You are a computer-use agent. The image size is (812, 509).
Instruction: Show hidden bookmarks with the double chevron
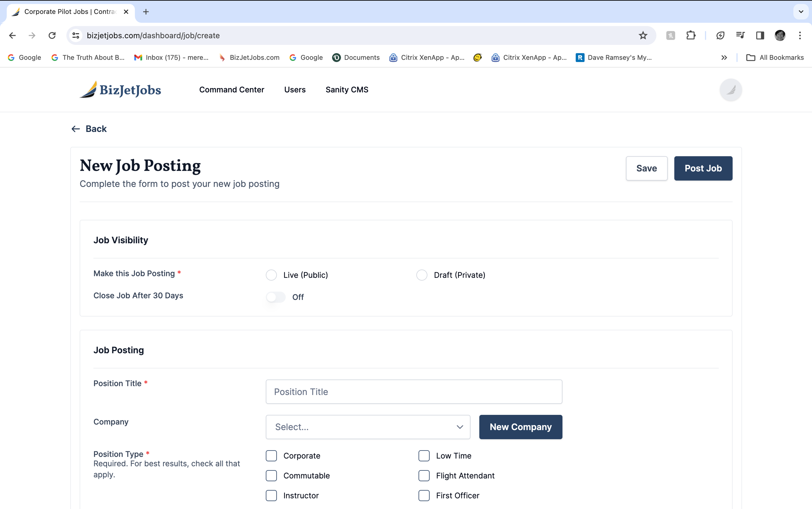tap(724, 58)
